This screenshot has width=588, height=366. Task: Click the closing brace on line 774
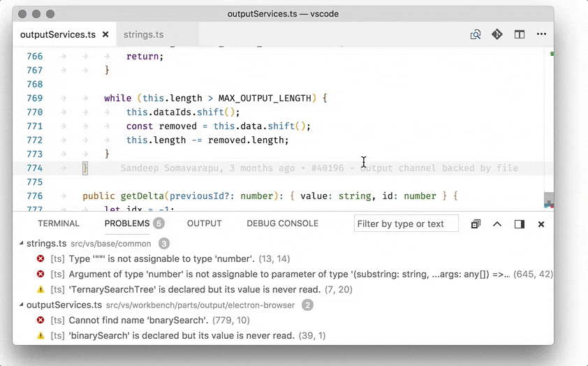click(x=85, y=168)
